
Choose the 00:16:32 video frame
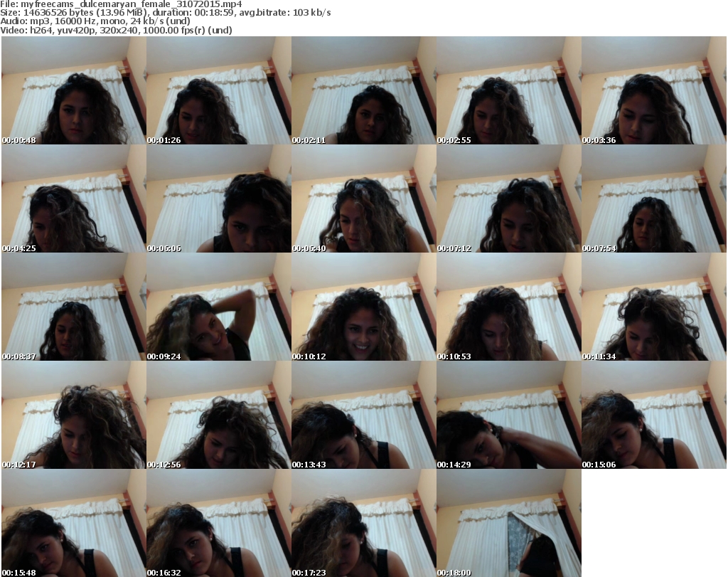219,523
